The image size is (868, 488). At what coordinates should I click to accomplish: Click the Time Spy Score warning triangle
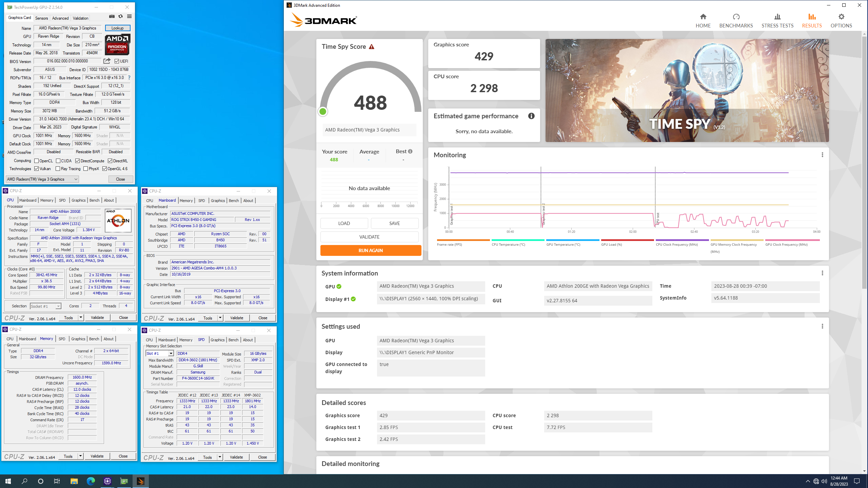[x=372, y=47]
